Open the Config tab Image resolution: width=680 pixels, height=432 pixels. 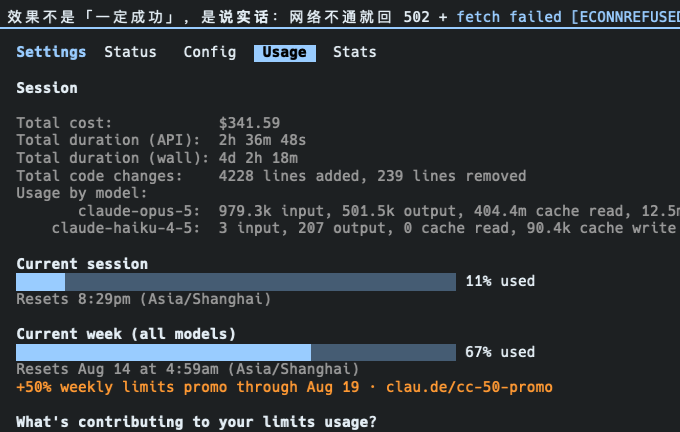coord(209,52)
